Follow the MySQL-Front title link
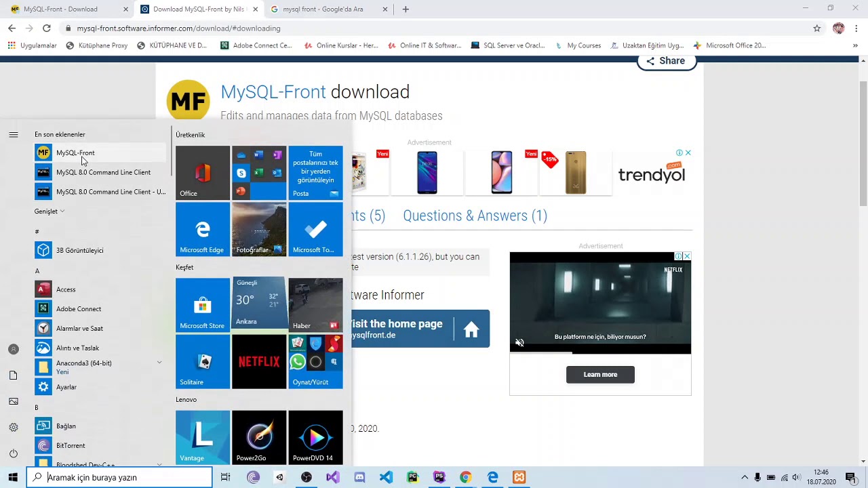This screenshot has width=868, height=488. coord(273,91)
